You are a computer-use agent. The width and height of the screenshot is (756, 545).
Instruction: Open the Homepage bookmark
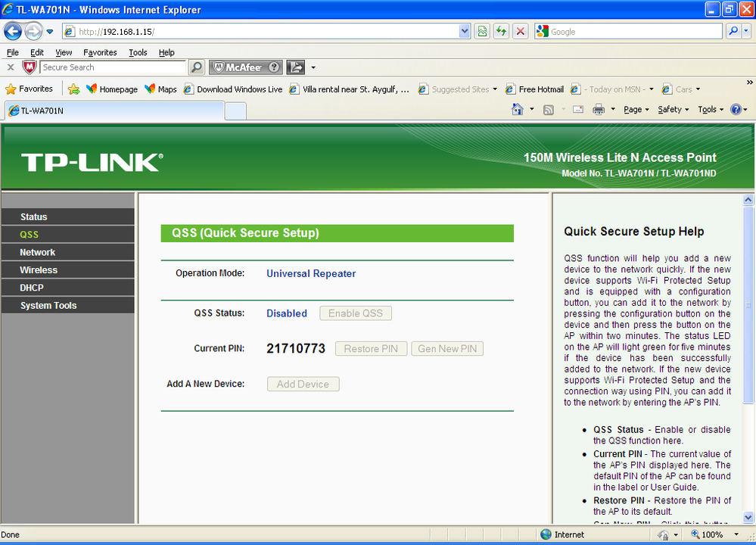[x=112, y=89]
